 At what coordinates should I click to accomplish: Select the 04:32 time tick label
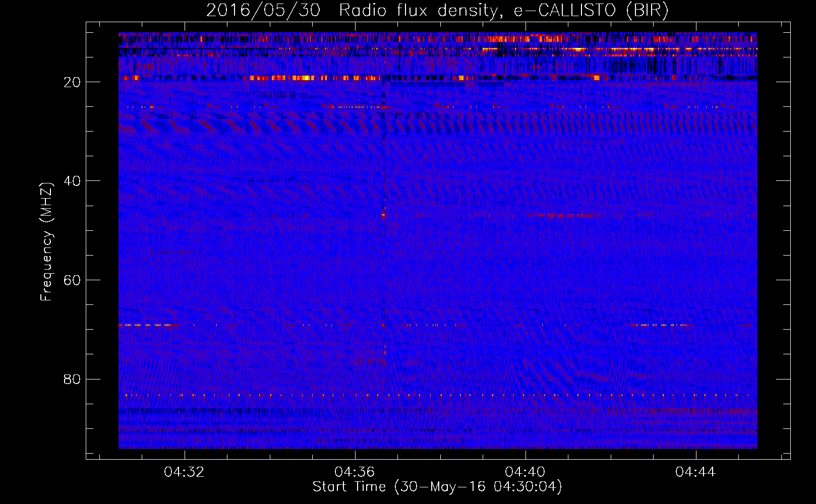tap(184, 472)
